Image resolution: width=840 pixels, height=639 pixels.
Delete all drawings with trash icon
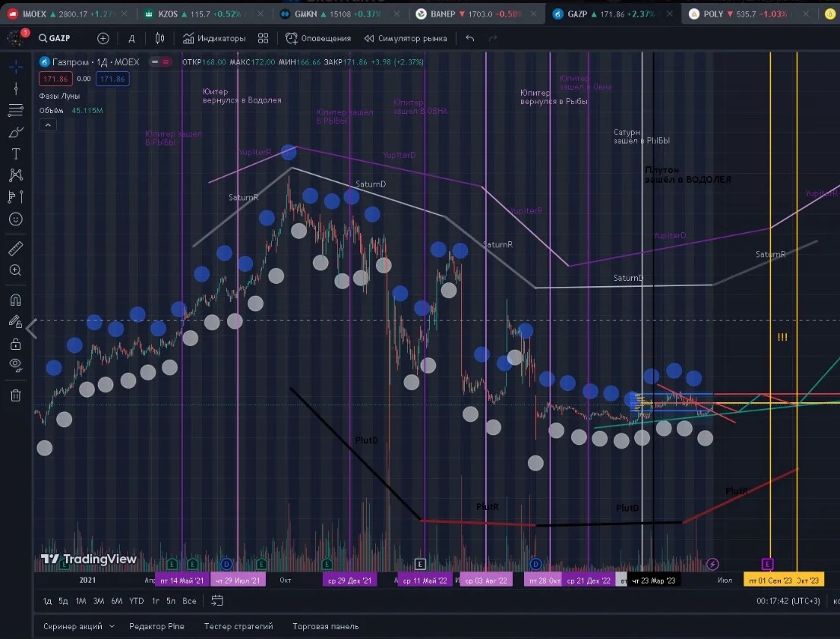tap(15, 395)
